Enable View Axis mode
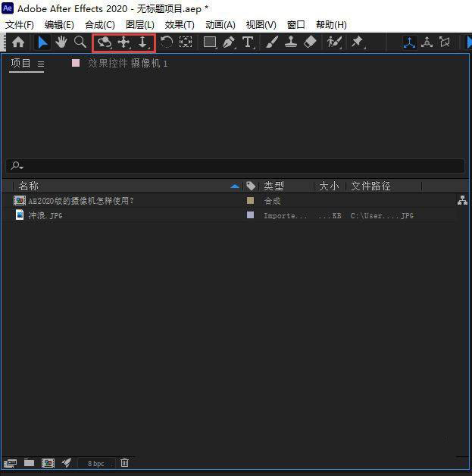472x476 pixels. (445, 42)
